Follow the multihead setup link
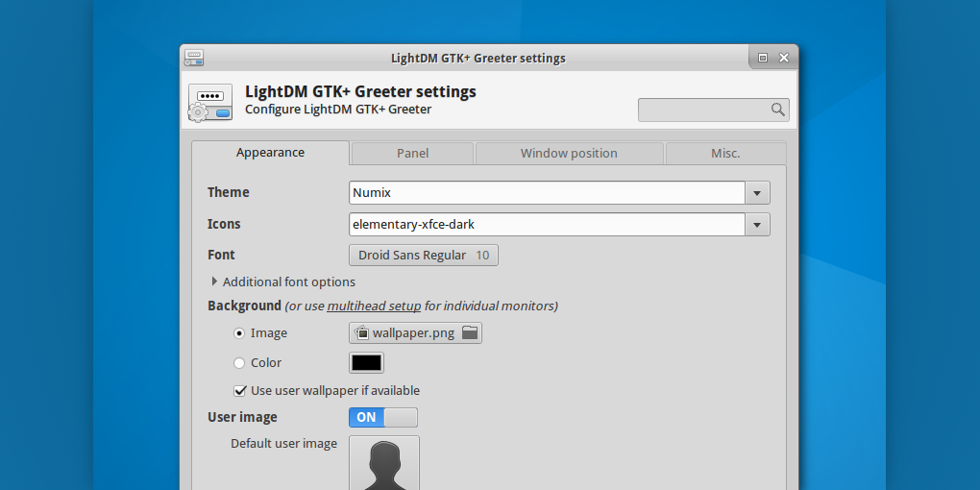The image size is (980, 490). (374, 306)
